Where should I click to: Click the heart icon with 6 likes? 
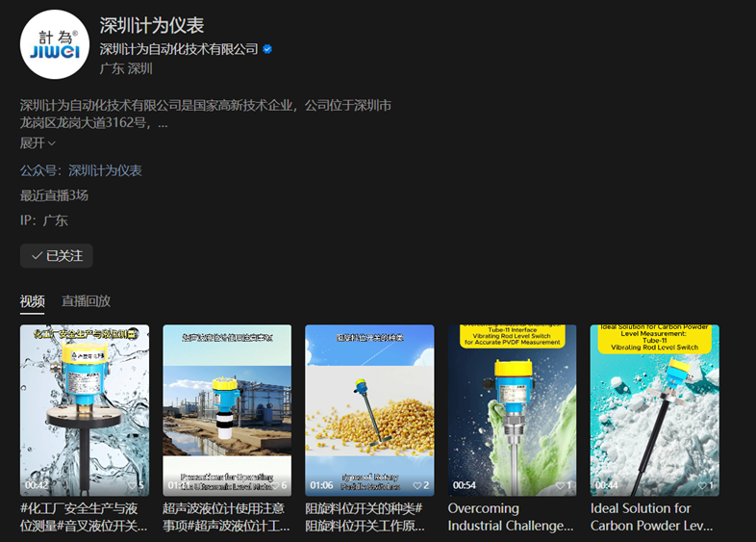275,485
